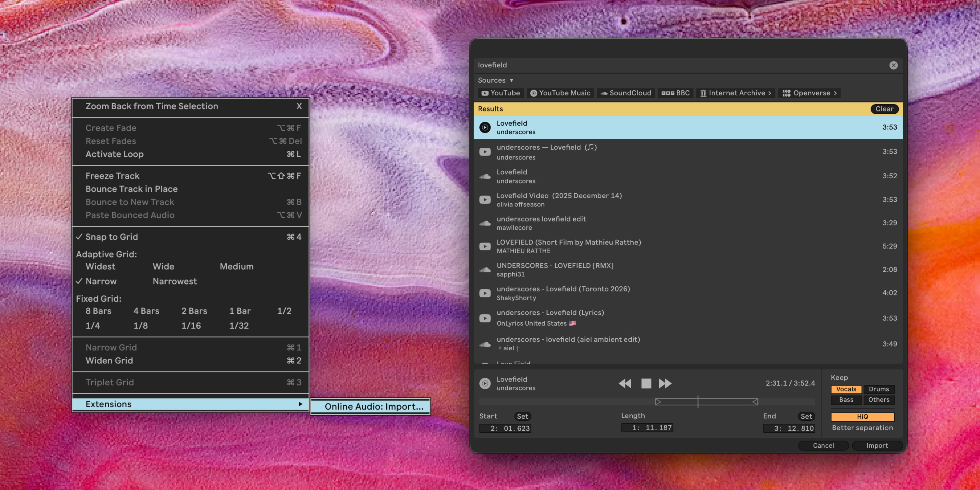Click SoundCloud icon of LOVEFIELD [RMX]
The height and width of the screenshot is (490, 980).
(x=485, y=270)
